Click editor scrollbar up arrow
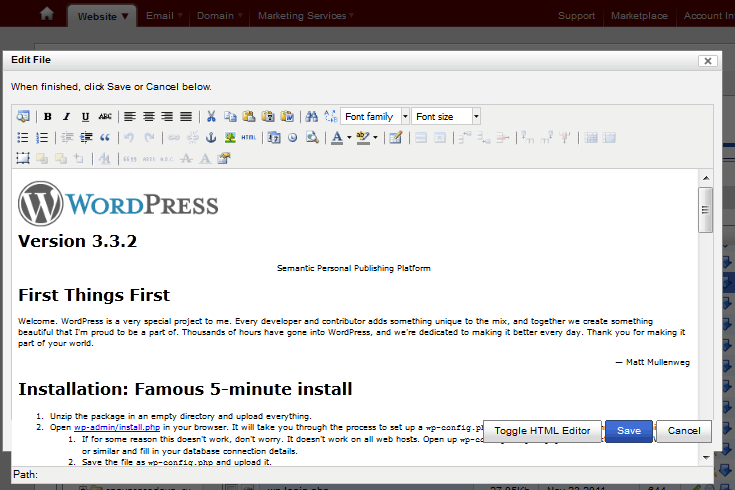Image resolution: width=735 pixels, height=490 pixels. 706,178
